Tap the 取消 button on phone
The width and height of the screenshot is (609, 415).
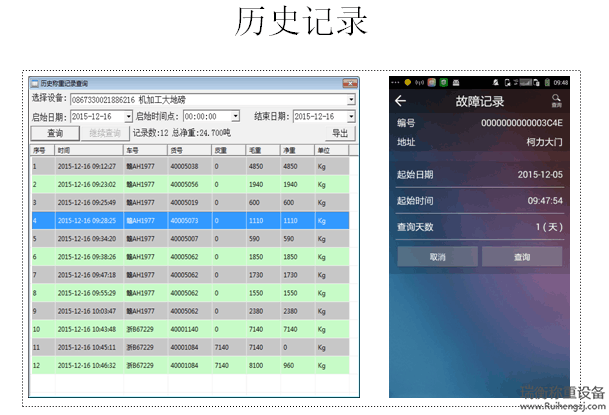pos(437,257)
